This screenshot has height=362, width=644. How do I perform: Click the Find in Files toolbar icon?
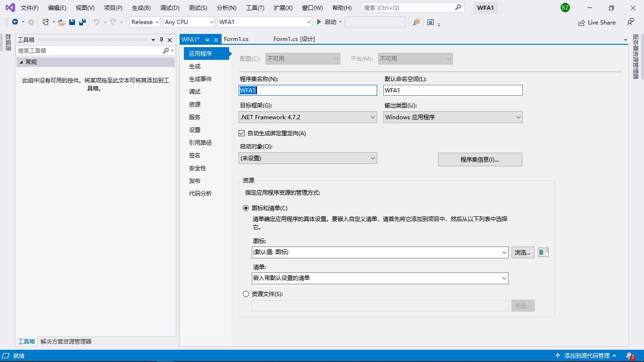416,22
